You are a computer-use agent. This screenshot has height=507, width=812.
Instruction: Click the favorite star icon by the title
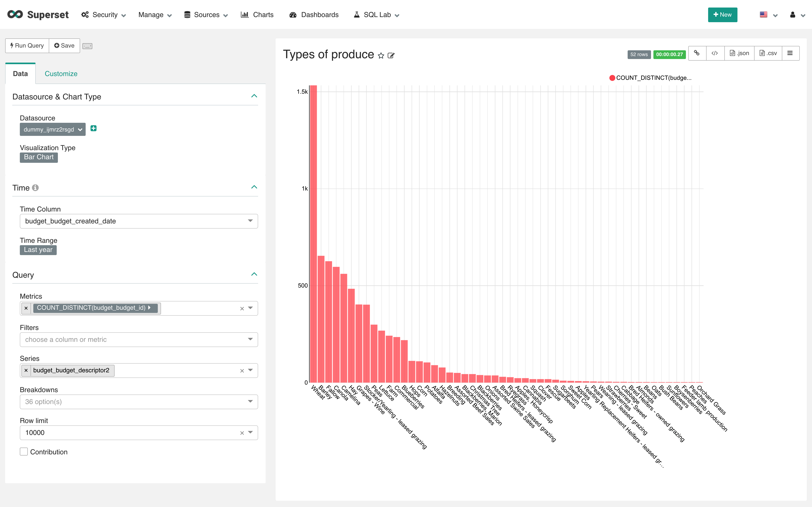(381, 56)
